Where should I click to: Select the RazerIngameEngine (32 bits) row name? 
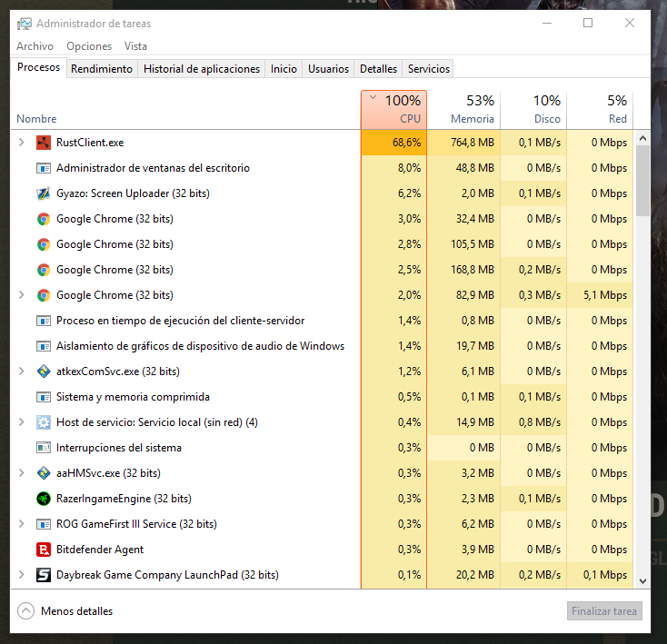124,498
